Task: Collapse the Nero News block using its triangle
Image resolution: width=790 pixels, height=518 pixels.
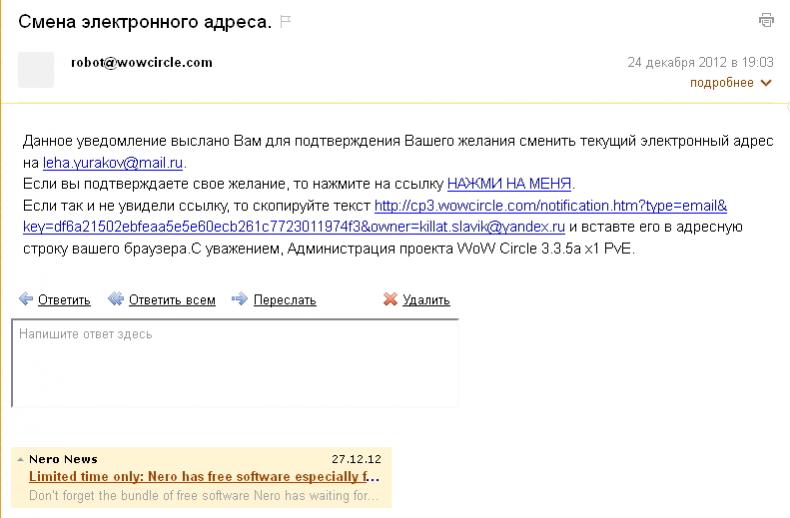Action: click(20, 459)
